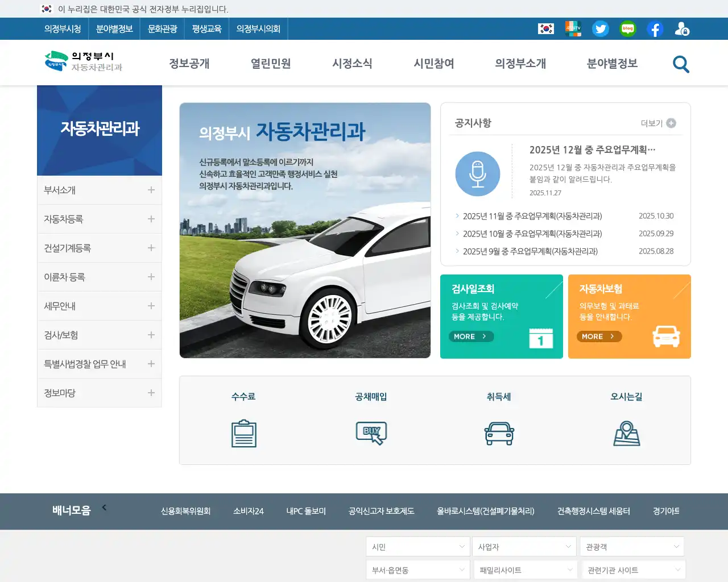728x582 pixels.
Task: Open the 시민 dropdown selector
Action: (x=417, y=546)
